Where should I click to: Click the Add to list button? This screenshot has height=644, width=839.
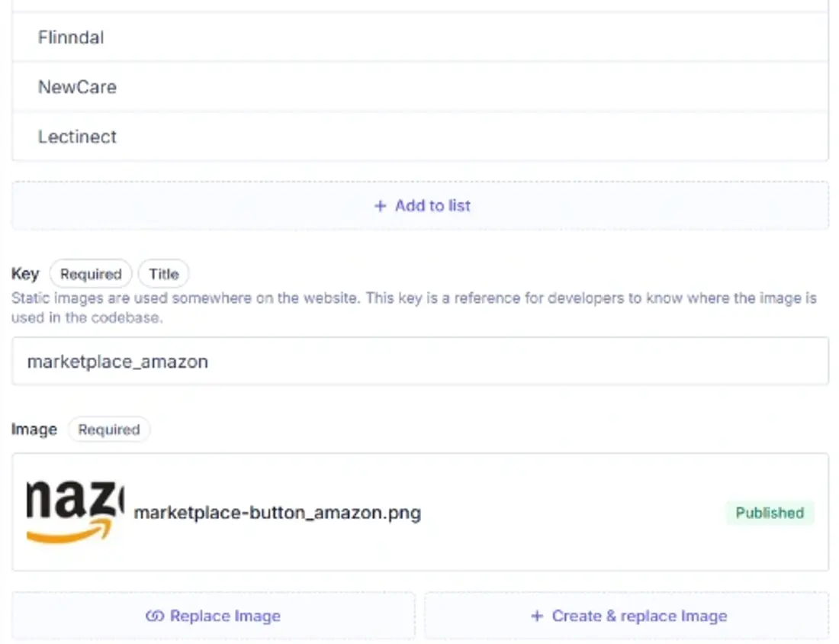point(420,205)
